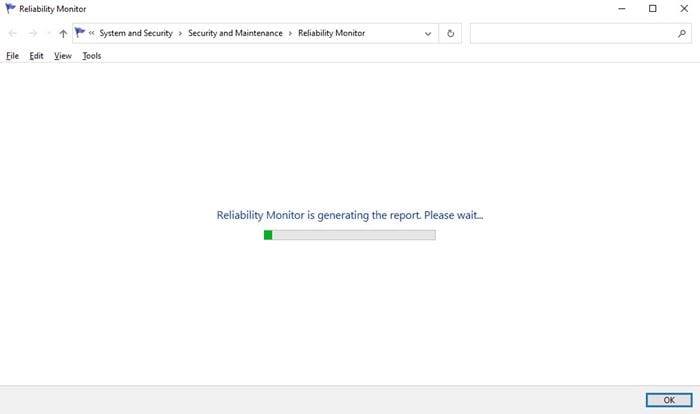Click the magnifier search icon
Viewport: 700px width, 414px height.
click(x=682, y=33)
